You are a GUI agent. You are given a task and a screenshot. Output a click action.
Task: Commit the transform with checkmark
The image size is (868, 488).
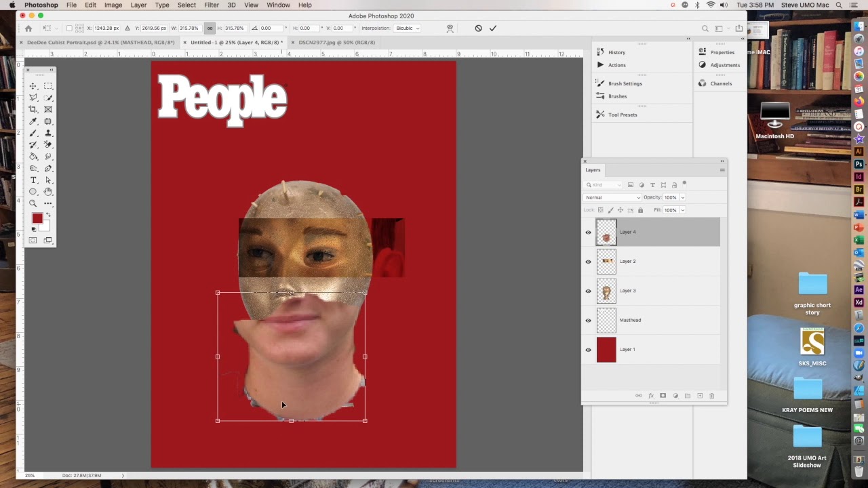[x=493, y=28]
